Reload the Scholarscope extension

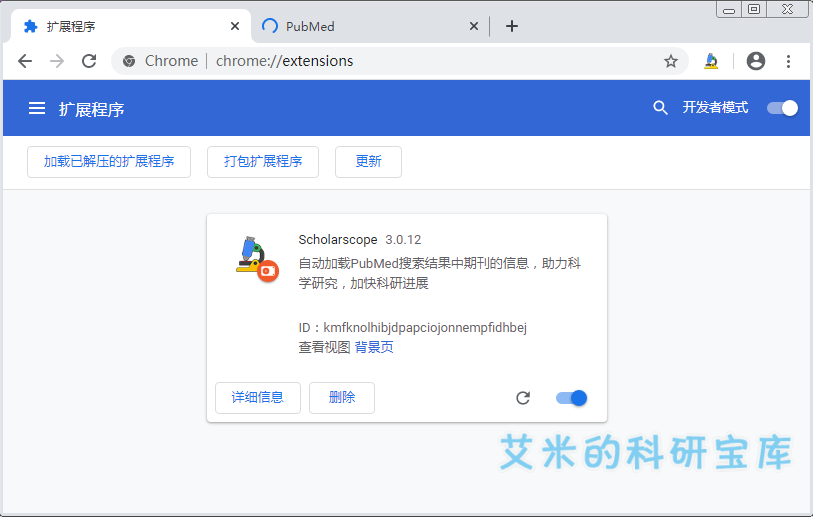pyautogui.click(x=523, y=398)
